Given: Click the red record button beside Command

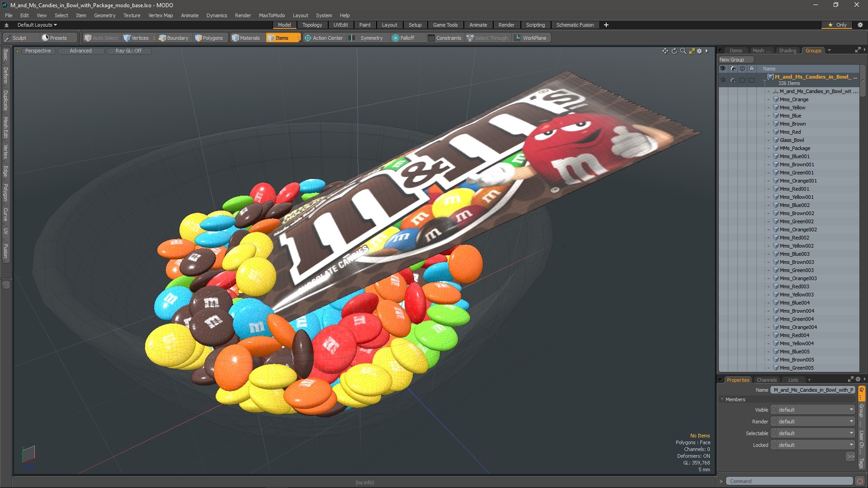Looking at the screenshot, I should point(860,481).
